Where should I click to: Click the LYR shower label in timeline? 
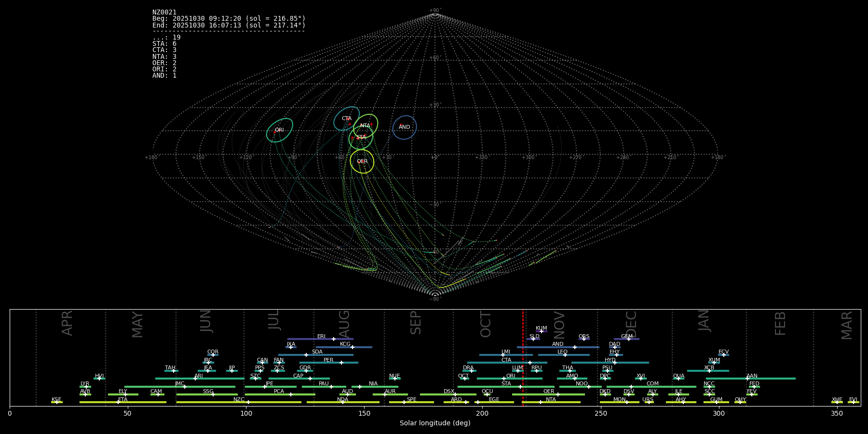click(x=85, y=384)
